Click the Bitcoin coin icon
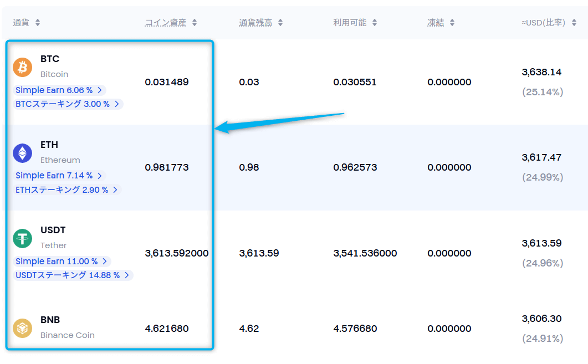Image resolution: width=588 pixels, height=364 pixels. click(23, 67)
